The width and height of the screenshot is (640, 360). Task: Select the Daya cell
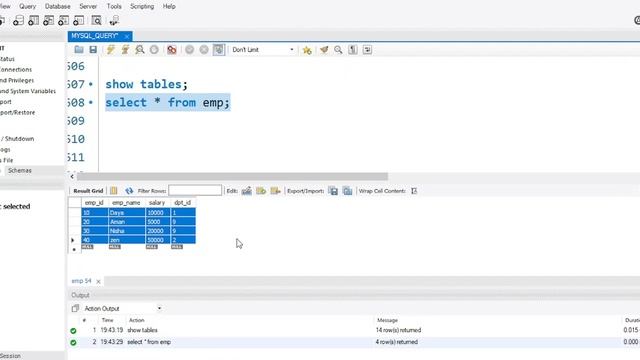(x=127, y=213)
